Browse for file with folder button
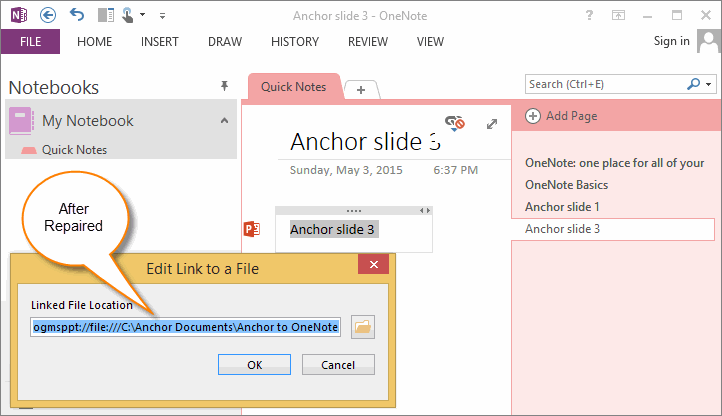Screen dimensions: 722x416 [363, 327]
